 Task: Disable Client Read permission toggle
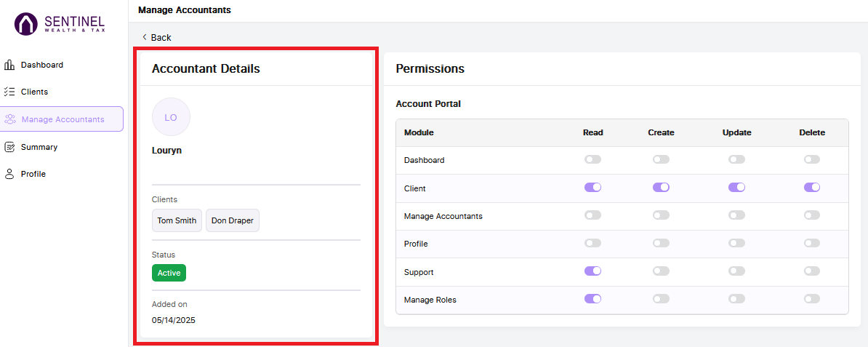coord(593,188)
